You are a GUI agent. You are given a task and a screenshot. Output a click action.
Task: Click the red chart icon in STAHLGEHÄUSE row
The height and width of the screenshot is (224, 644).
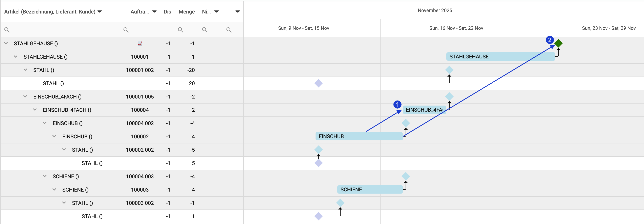click(x=140, y=43)
